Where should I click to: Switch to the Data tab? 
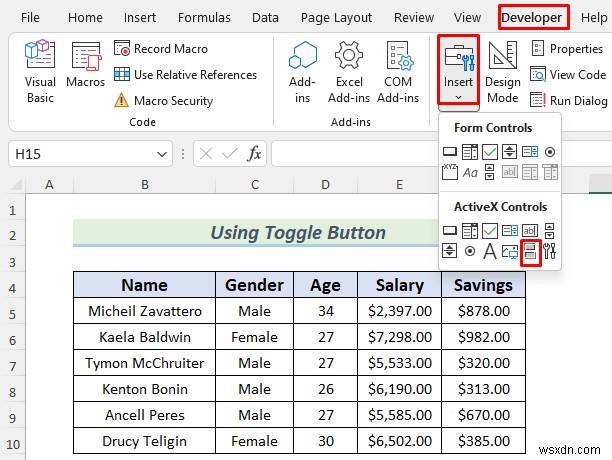tap(265, 18)
